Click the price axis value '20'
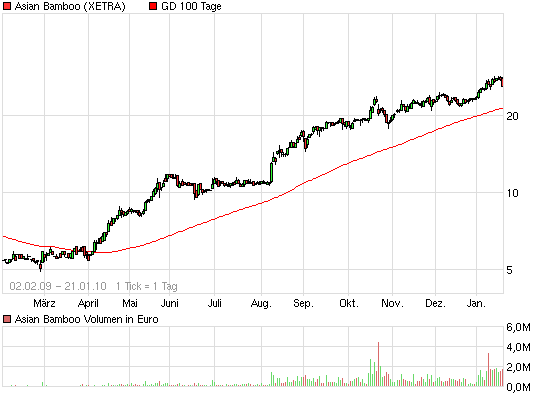This screenshot has height=395, width=545. (512, 116)
